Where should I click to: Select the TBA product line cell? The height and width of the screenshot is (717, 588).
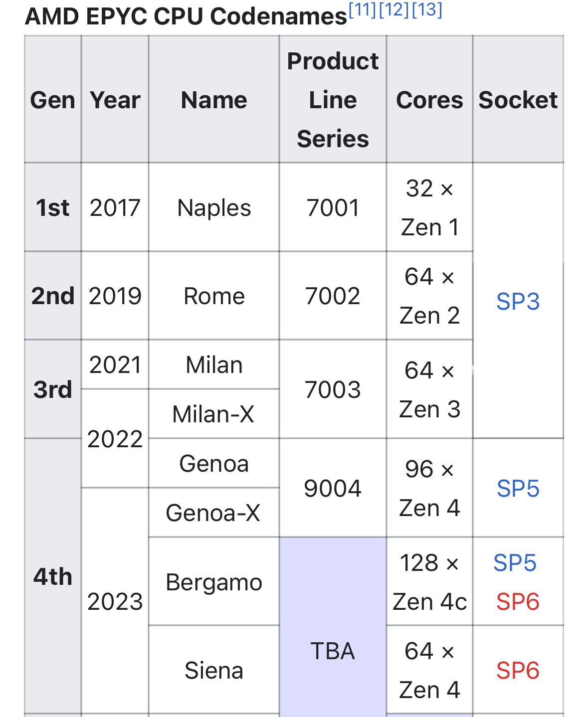[x=333, y=627]
